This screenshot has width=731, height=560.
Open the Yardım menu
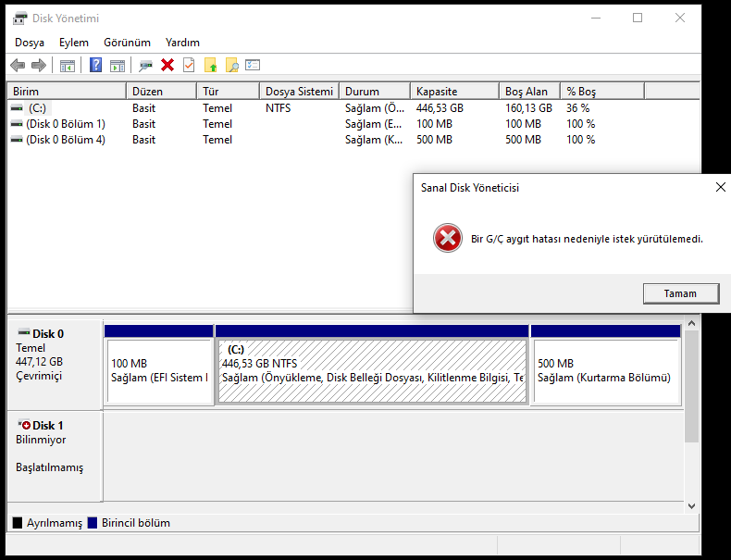coord(182,43)
